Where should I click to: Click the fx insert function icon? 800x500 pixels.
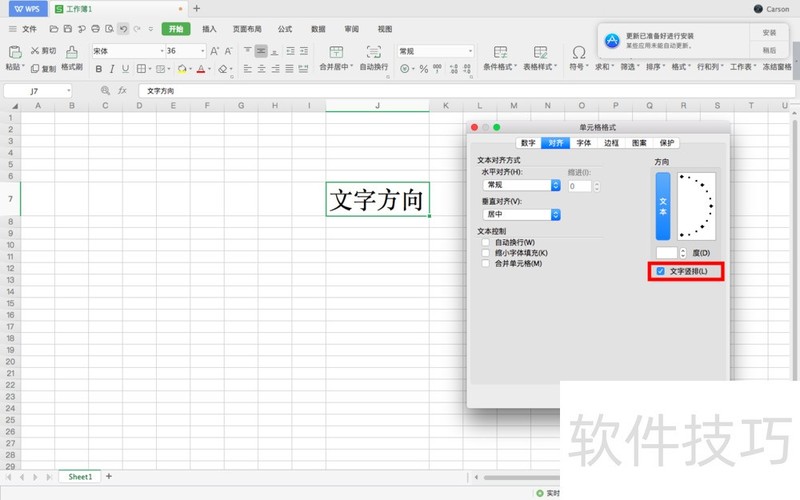122,90
